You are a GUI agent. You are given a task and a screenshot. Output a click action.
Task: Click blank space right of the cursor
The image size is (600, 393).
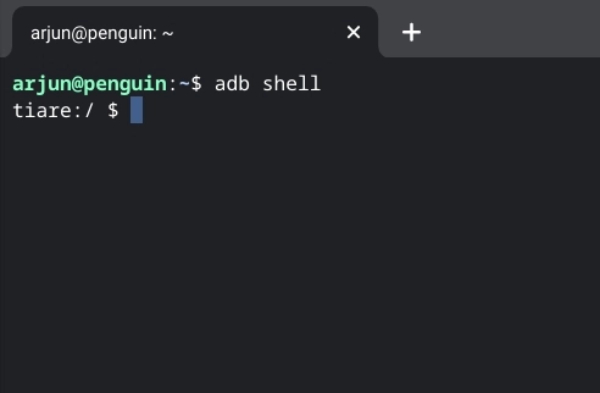[x=371, y=110]
